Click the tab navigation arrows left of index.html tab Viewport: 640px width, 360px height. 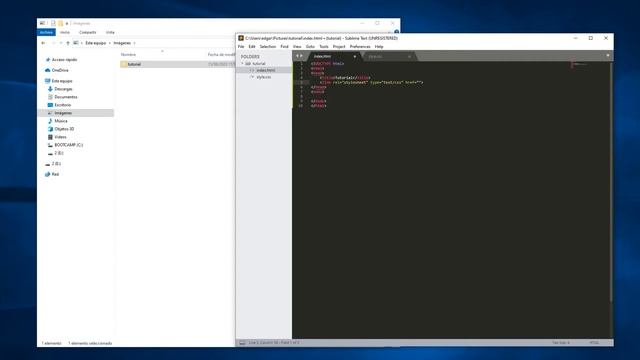(299, 56)
